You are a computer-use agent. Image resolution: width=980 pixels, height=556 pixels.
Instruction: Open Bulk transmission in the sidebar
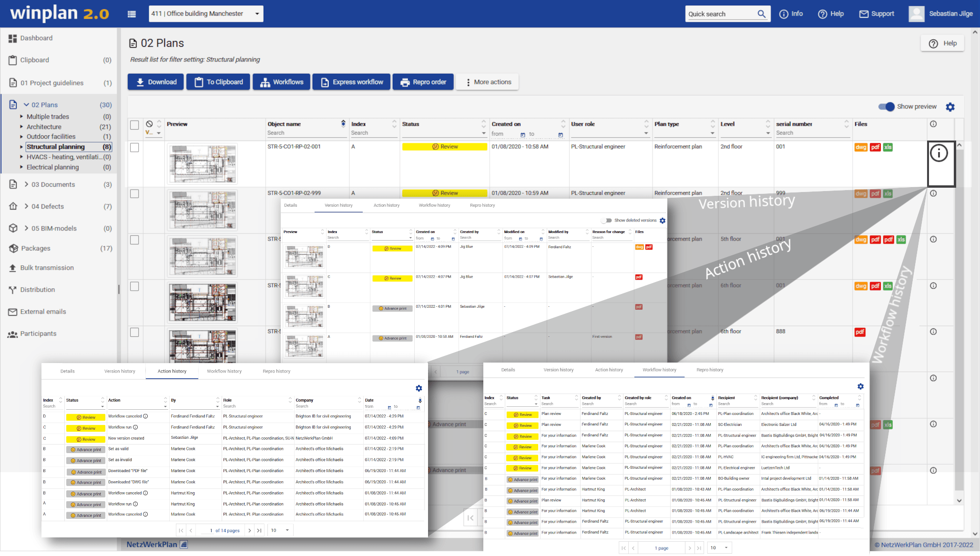[x=47, y=268]
